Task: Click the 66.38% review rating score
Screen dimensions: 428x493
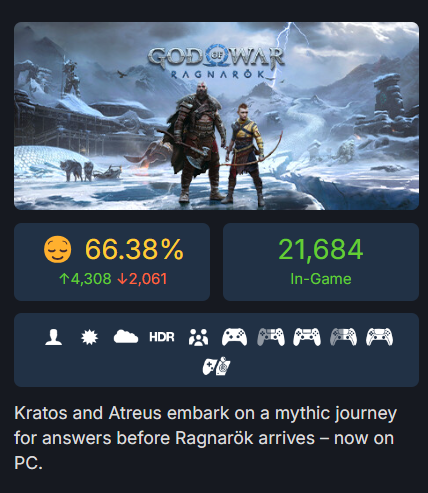Action: [x=134, y=249]
